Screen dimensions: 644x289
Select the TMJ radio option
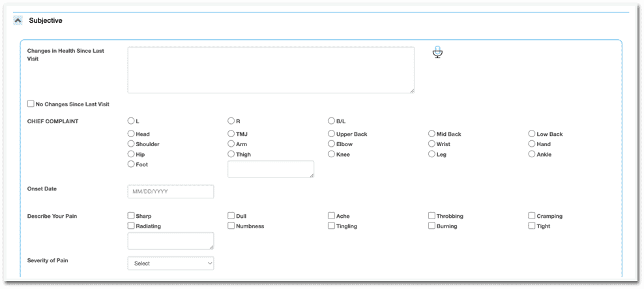[x=231, y=134]
